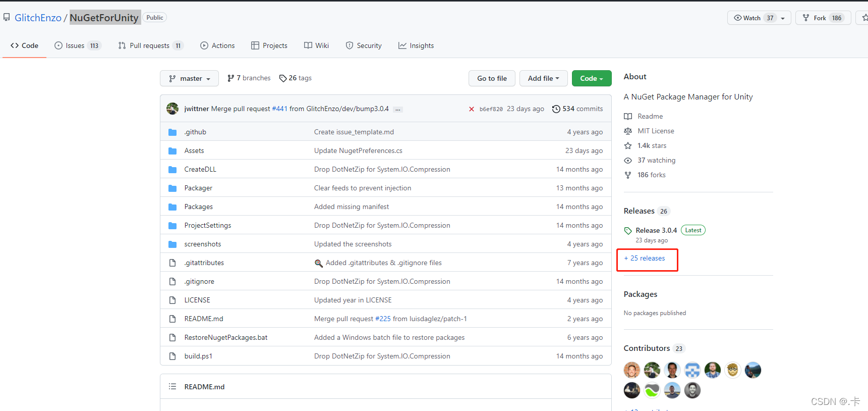Viewport: 868px width, 411px height.
Task: Click the Assets folder icon
Action: (x=172, y=151)
